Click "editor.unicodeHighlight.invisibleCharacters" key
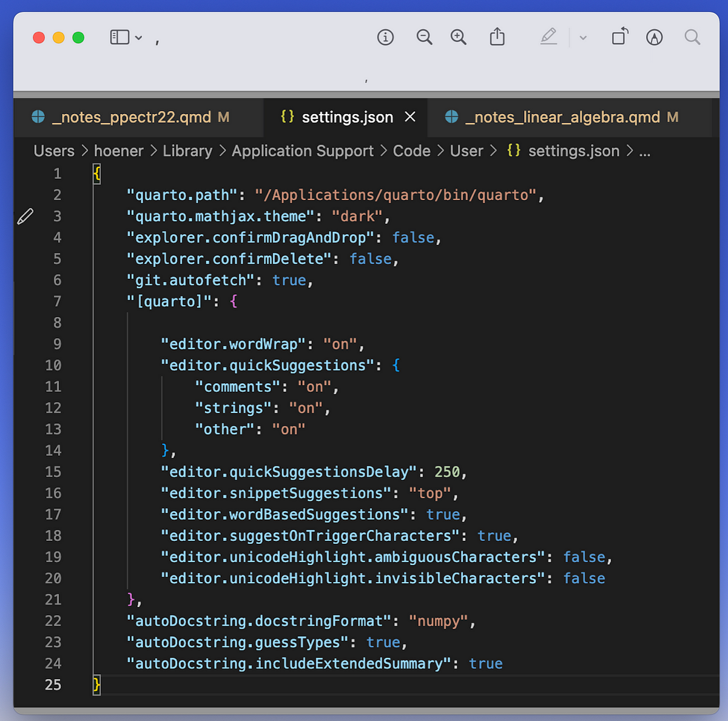The height and width of the screenshot is (721, 728). click(x=353, y=578)
